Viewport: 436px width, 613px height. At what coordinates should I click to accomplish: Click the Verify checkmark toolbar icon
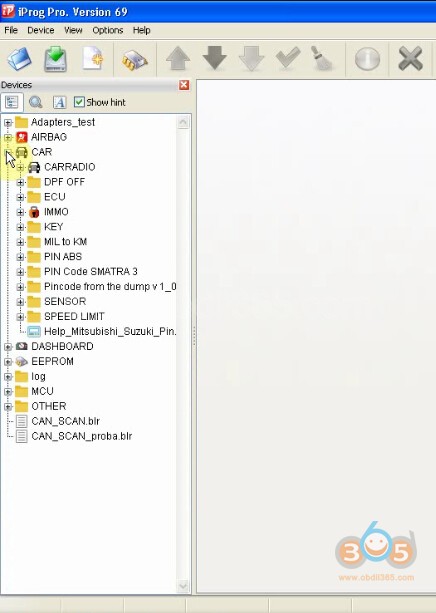coord(288,59)
